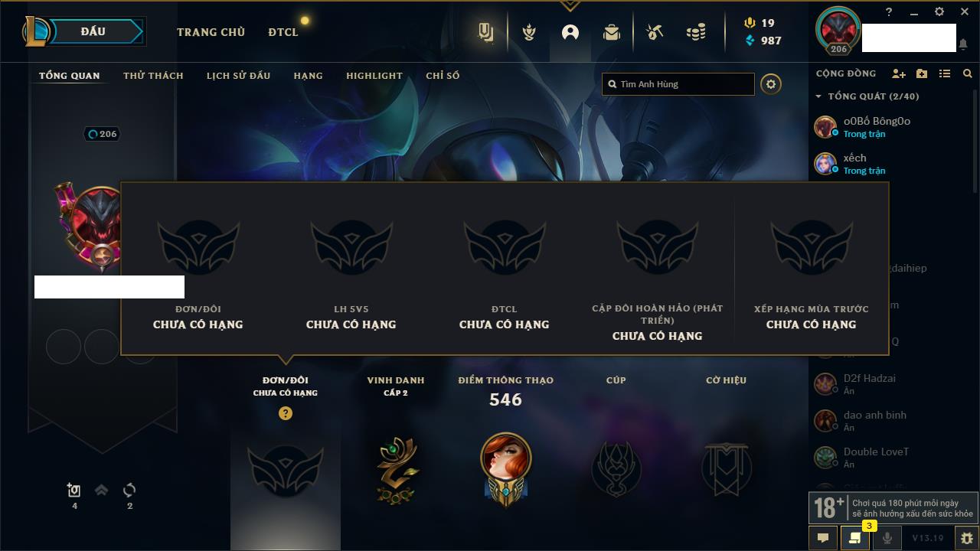Open the Clash tournament icon
The image size is (980, 551).
pyautogui.click(x=528, y=32)
